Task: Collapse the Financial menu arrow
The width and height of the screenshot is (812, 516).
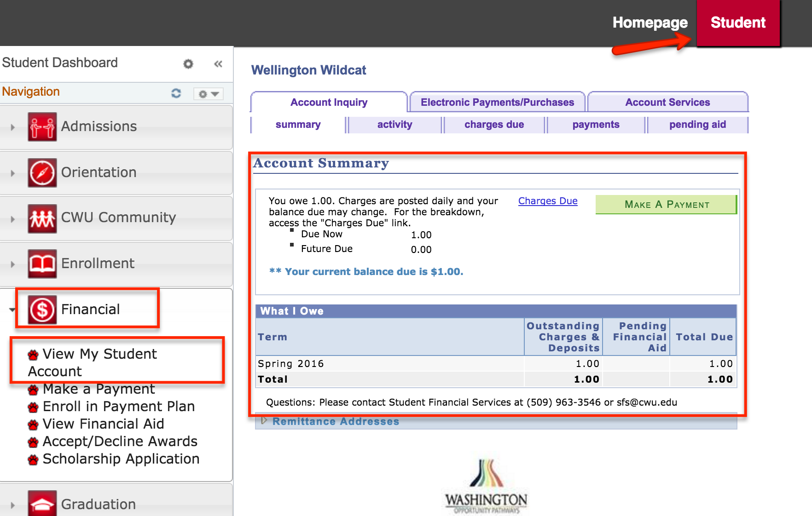Action: [x=12, y=310]
